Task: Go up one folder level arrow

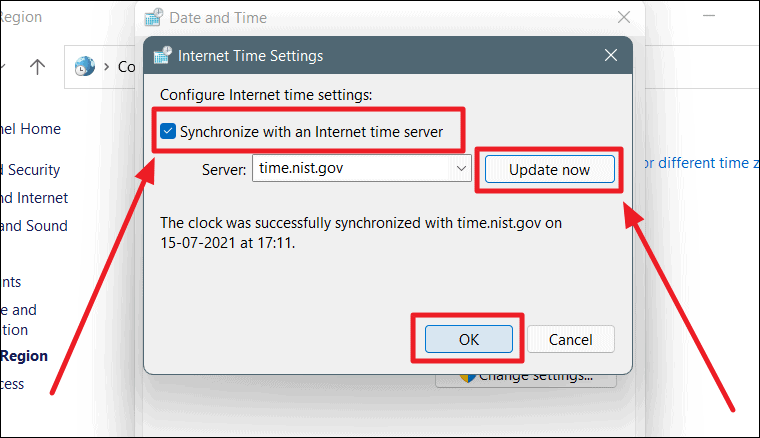Action: pos(37,66)
